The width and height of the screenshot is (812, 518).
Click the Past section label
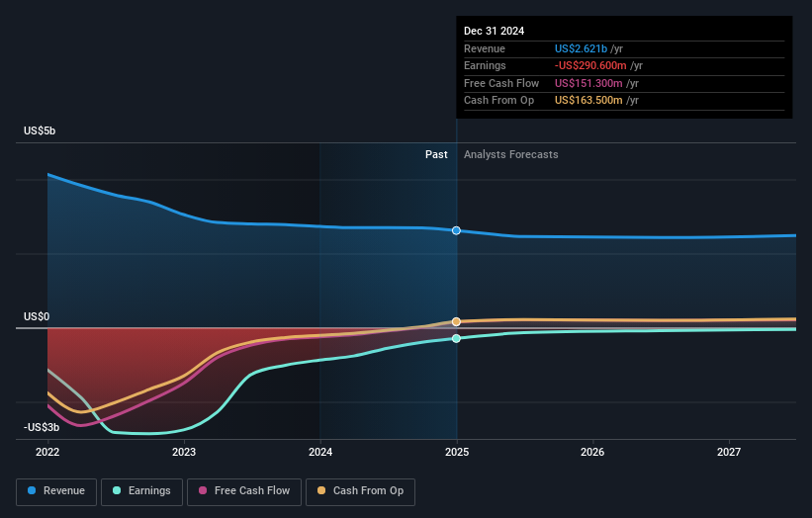click(436, 155)
